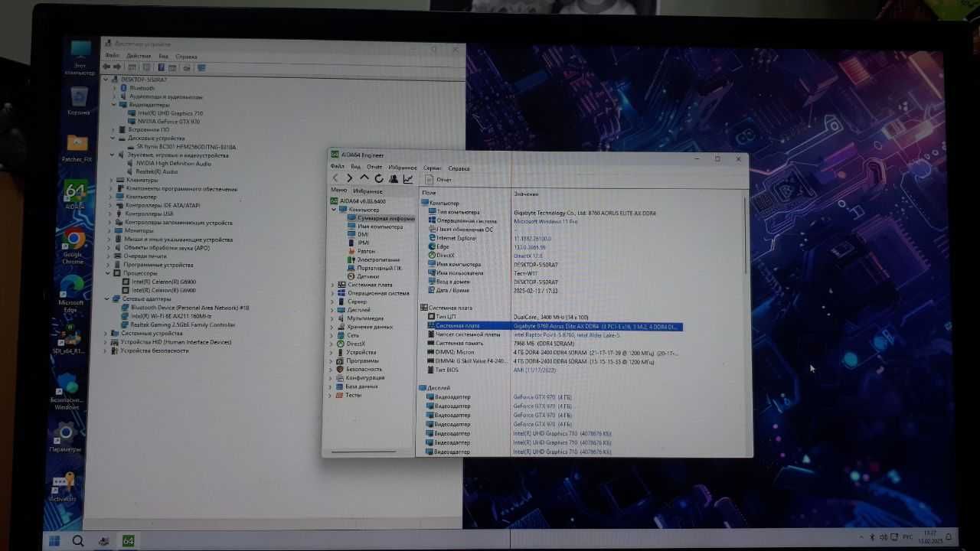Click the Безопасность shield icon in AIDA64 tree
This screenshot has width=980, height=551.
click(341, 370)
